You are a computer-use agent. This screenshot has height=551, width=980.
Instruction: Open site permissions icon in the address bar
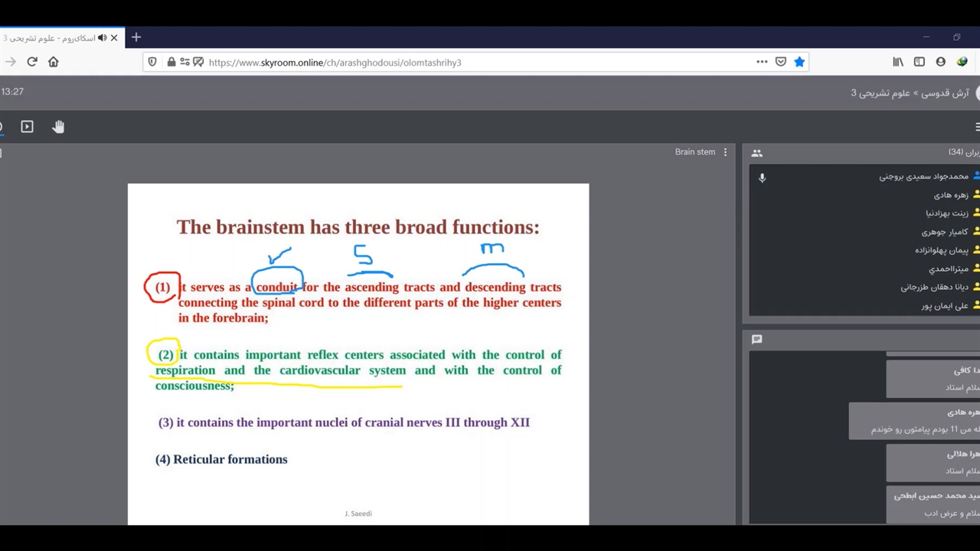pyautogui.click(x=185, y=62)
